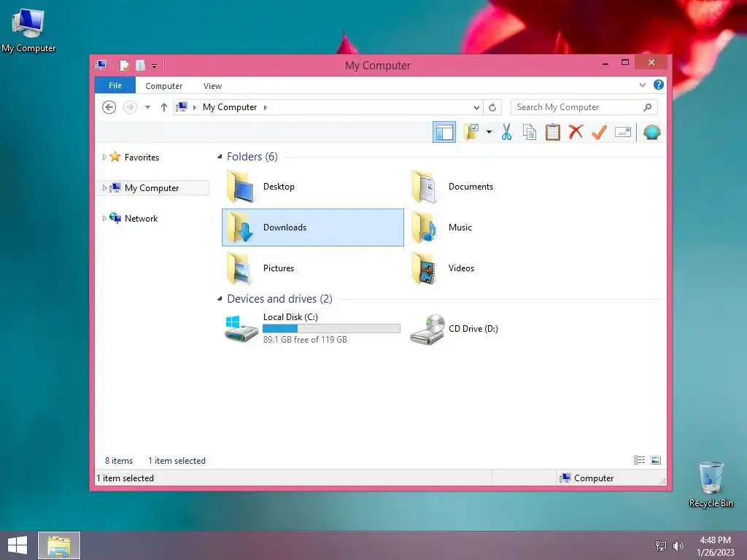This screenshot has height=560, width=747.
Task: Select the Videos folder
Action: click(498, 268)
